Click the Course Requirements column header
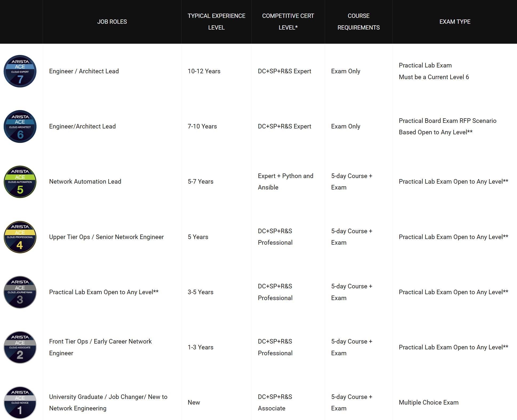The image size is (517, 420). [358, 22]
